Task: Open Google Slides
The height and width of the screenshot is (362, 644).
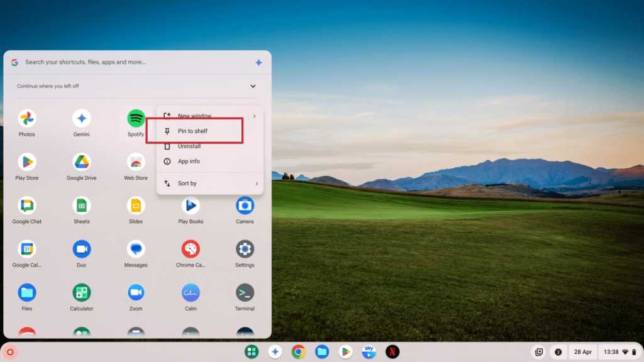Action: (x=136, y=206)
